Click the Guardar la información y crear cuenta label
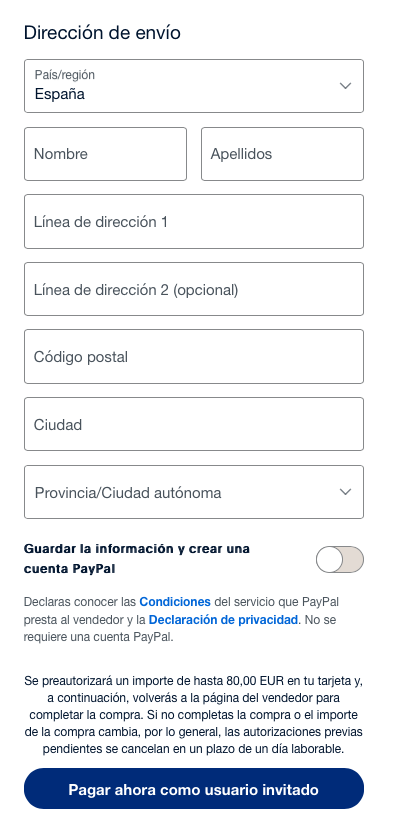This screenshot has width=418, height=822. 137,559
